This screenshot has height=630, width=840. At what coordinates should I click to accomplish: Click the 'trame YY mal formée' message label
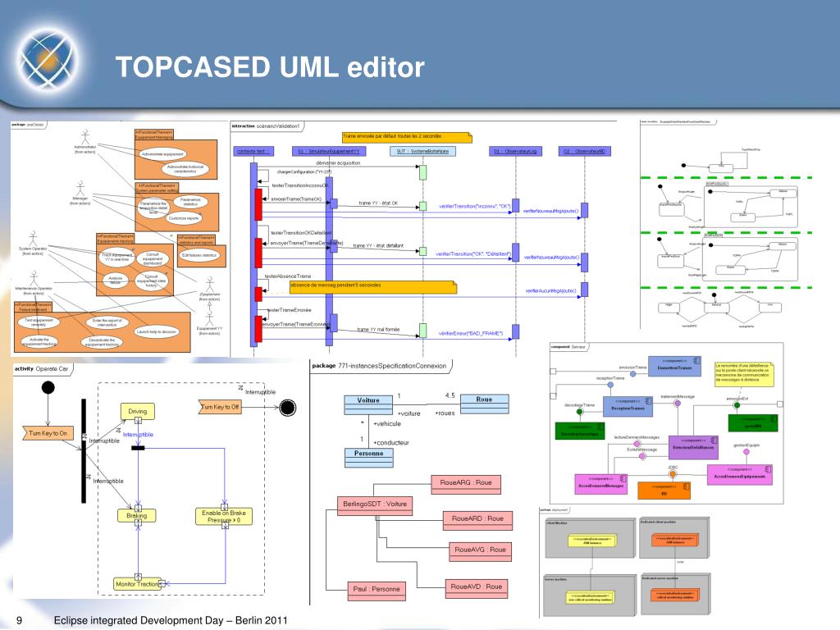point(378,330)
